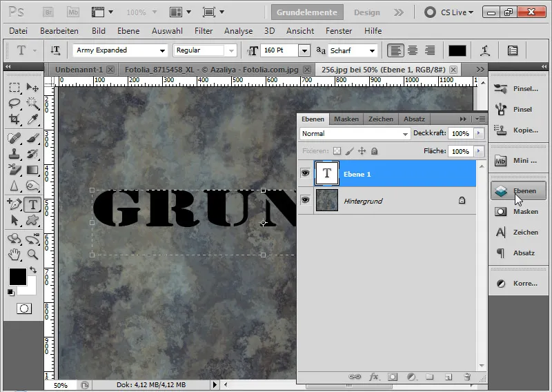Launch Mini Bridge from top bar
Screen dimensions: 552x392
[x=73, y=12]
